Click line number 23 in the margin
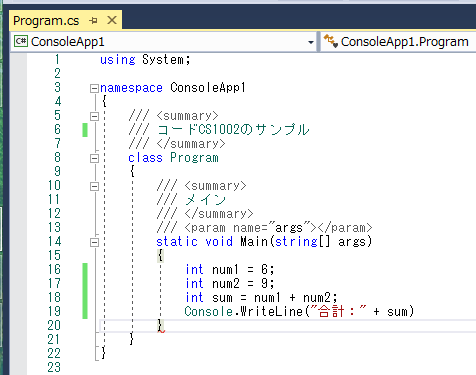The width and height of the screenshot is (476, 375). 54,367
